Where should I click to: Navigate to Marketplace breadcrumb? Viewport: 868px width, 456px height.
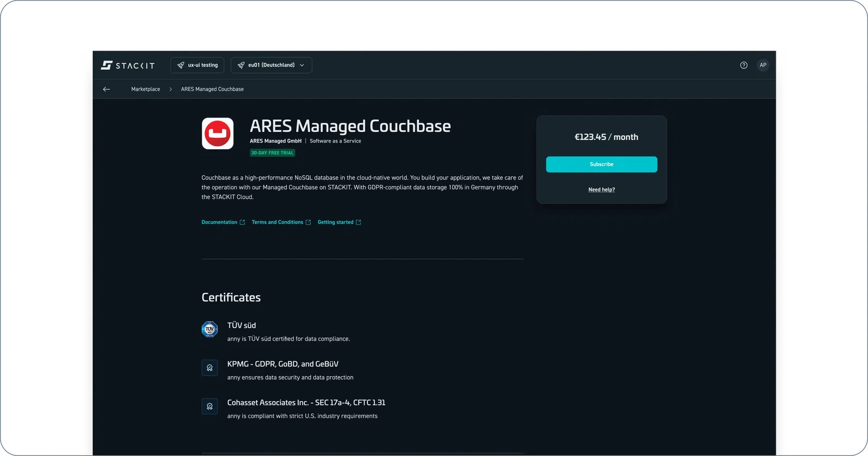(145, 89)
